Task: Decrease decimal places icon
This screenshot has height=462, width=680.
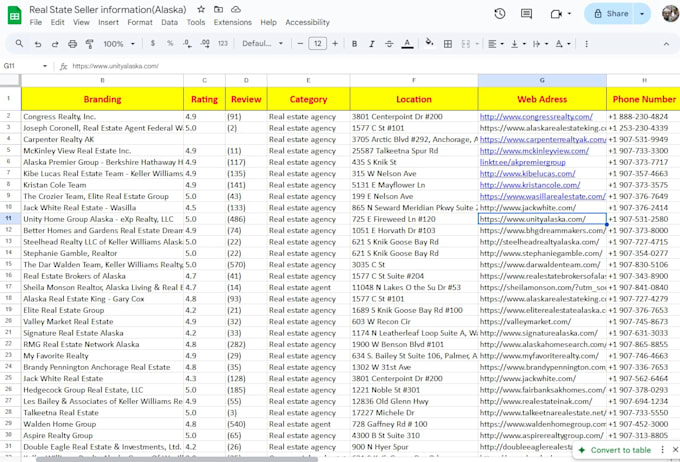Action: (187, 43)
